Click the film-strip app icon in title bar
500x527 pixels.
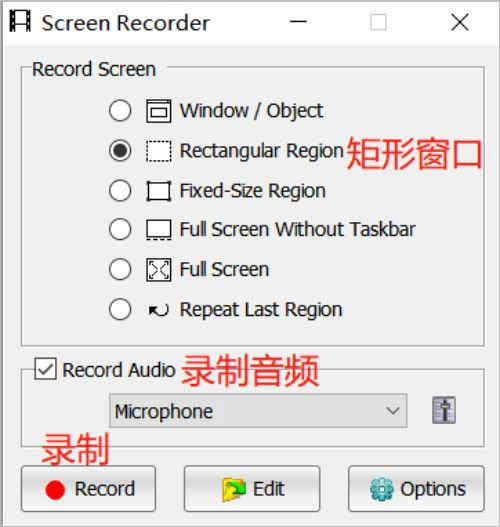coord(20,21)
